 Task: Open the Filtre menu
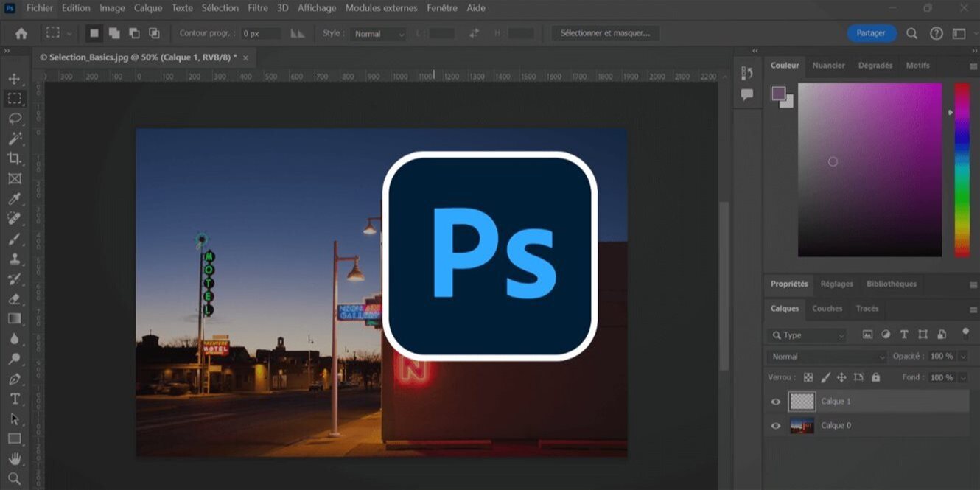point(258,8)
